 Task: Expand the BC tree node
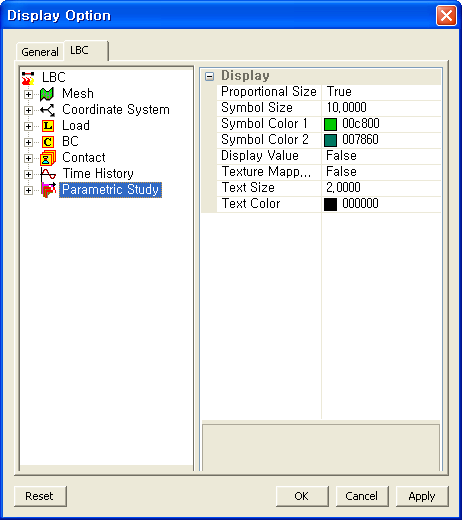click(x=28, y=142)
